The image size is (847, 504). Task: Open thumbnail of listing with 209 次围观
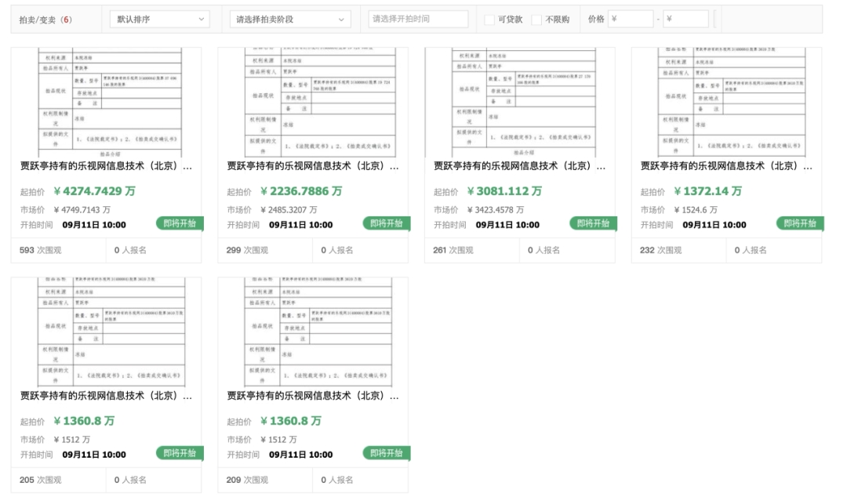(x=313, y=331)
